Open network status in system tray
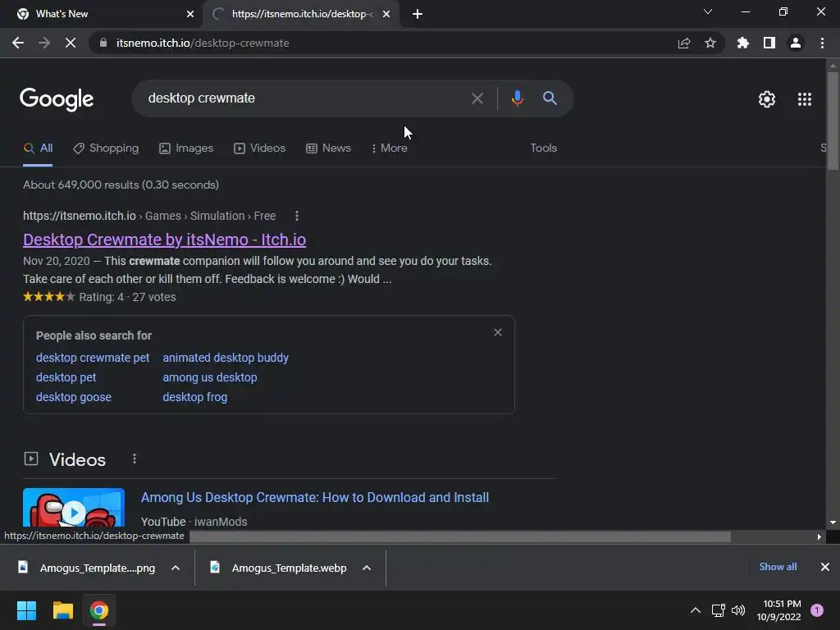 pos(718,610)
